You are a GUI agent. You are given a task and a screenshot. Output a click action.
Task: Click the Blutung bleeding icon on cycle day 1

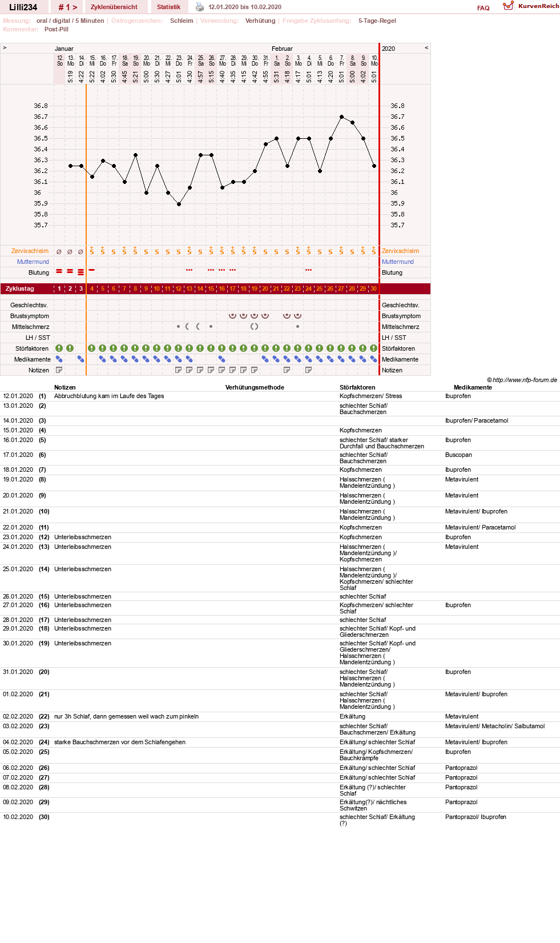[x=59, y=271]
